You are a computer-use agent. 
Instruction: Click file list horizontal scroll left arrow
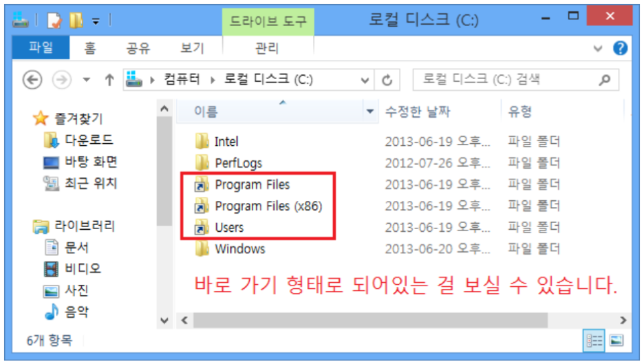pyautogui.click(x=185, y=321)
